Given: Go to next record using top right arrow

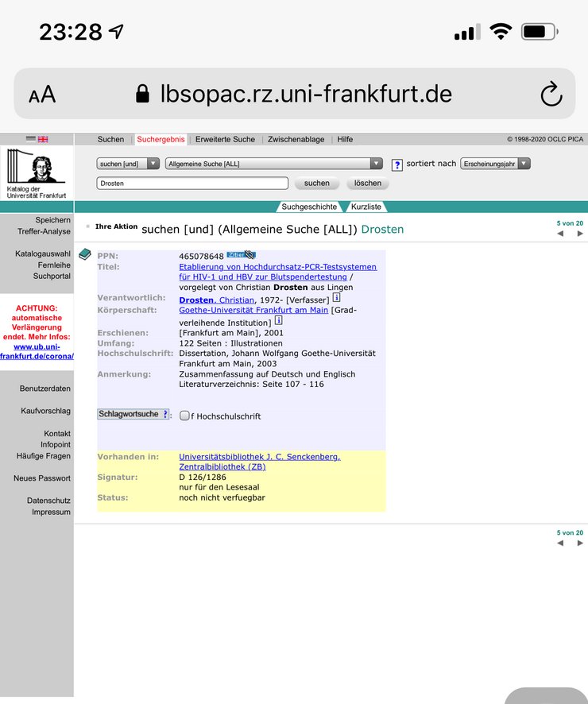Looking at the screenshot, I should coord(580,234).
